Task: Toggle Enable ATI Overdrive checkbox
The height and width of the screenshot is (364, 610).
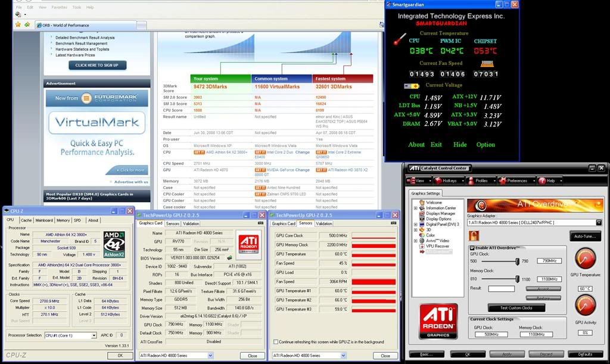Action: 472,248
